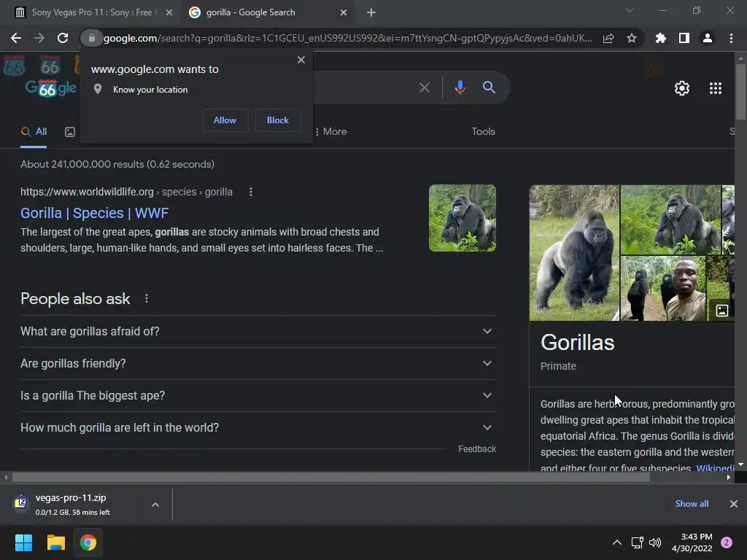Click the WWF gorilla result thumbnail
The height and width of the screenshot is (560, 747).
point(462,218)
